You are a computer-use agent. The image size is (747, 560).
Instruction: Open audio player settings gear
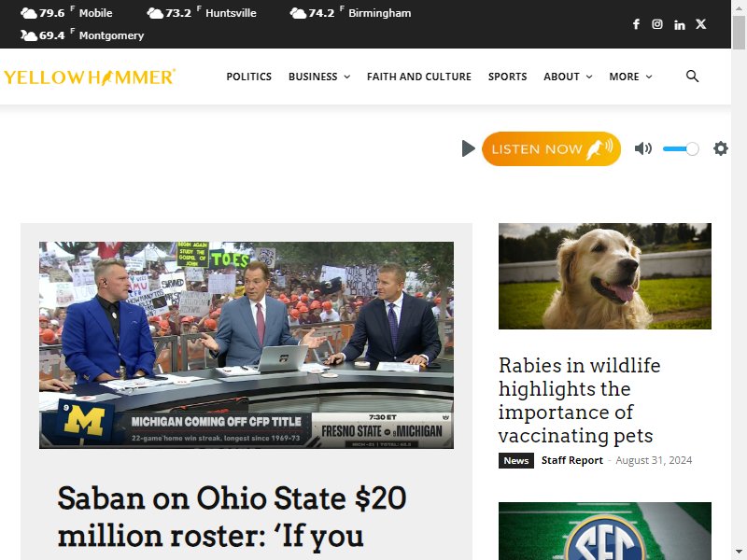[x=720, y=148]
